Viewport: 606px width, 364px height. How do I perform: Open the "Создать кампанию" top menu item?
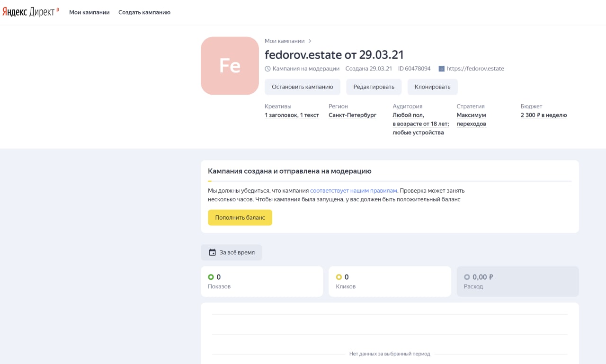[x=144, y=12]
